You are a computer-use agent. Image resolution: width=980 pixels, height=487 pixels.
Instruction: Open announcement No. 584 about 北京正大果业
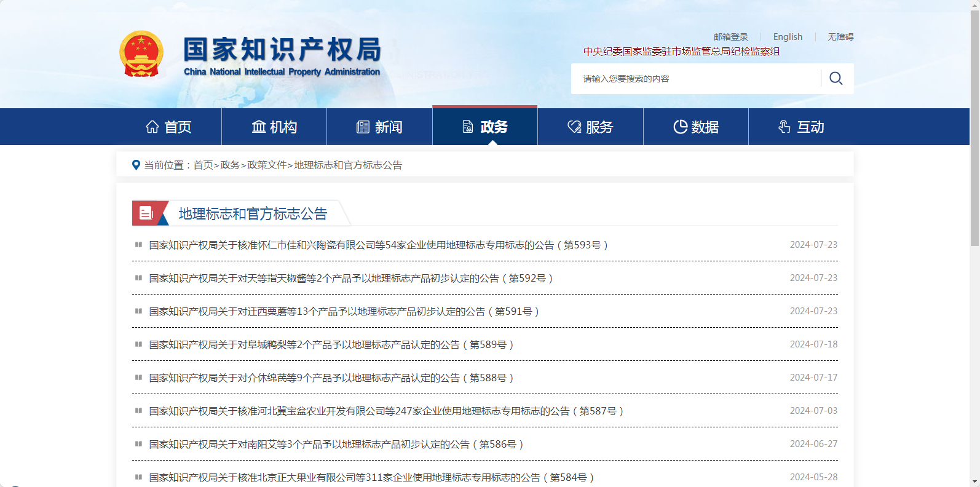[371, 477]
